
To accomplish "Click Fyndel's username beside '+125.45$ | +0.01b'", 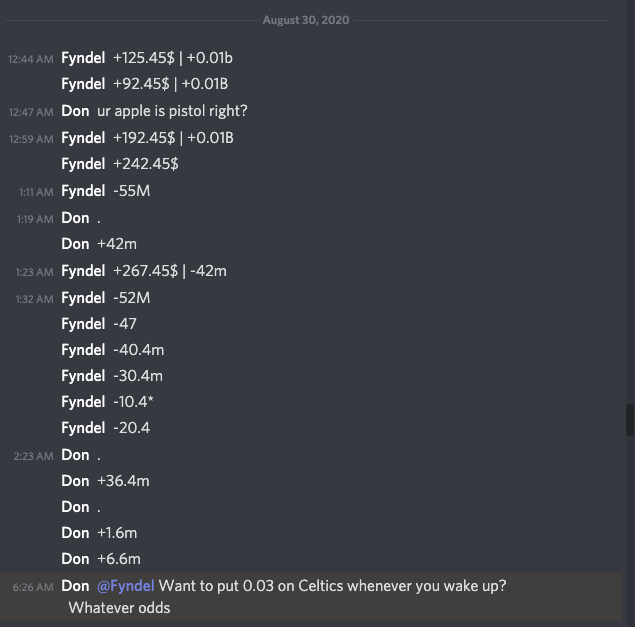I will point(83,59).
